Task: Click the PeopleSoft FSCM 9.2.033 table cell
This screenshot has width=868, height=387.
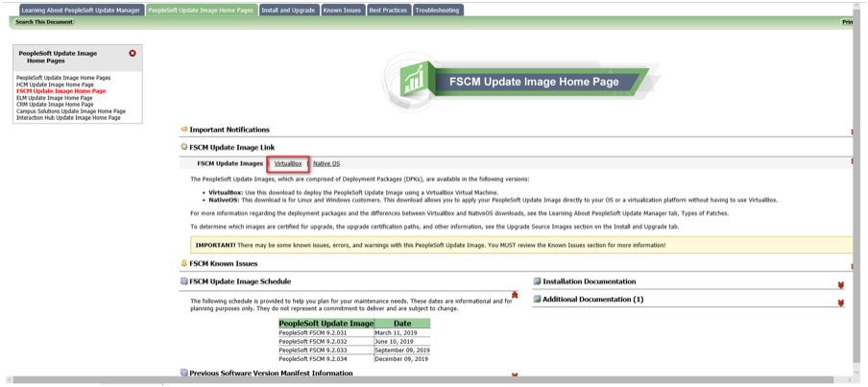Action: point(326,350)
